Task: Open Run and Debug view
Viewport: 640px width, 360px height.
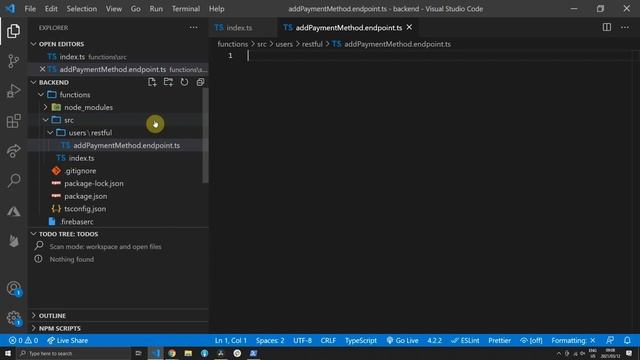Action: coord(13,91)
